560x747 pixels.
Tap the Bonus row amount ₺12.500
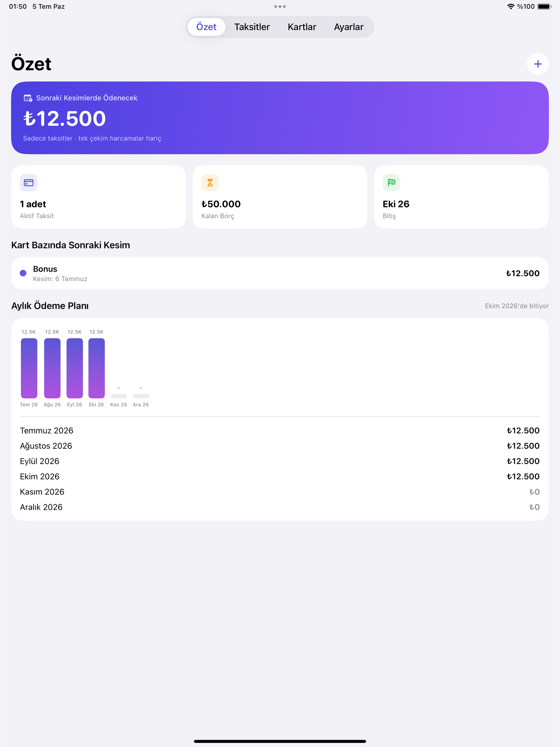(x=523, y=273)
